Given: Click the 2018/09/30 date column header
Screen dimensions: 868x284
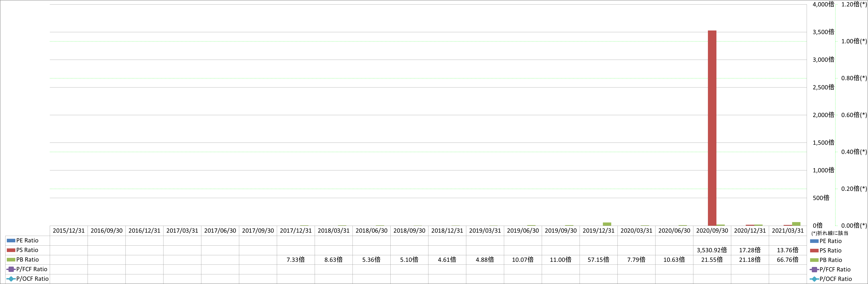Looking at the screenshot, I should pos(409,231).
